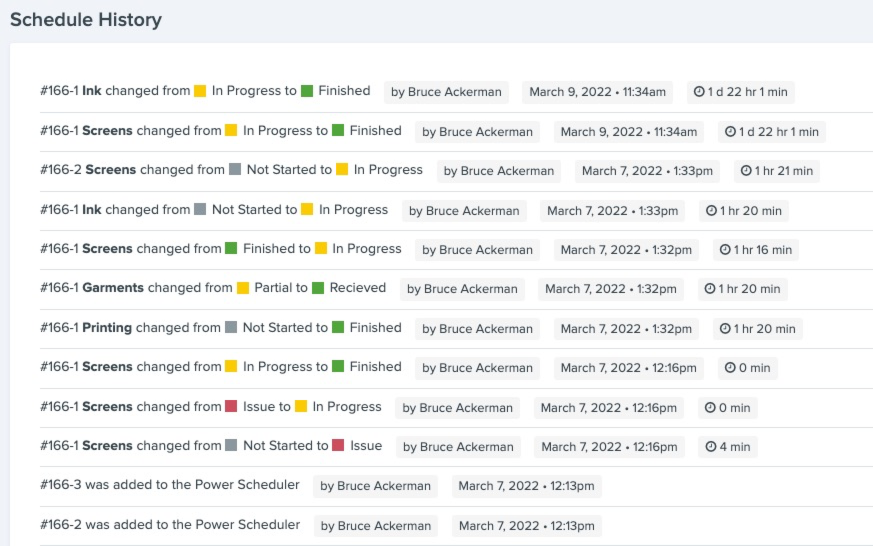Click the '4 min' duration tag
Screen dimensions: 873x546
pyautogui.click(x=728, y=447)
